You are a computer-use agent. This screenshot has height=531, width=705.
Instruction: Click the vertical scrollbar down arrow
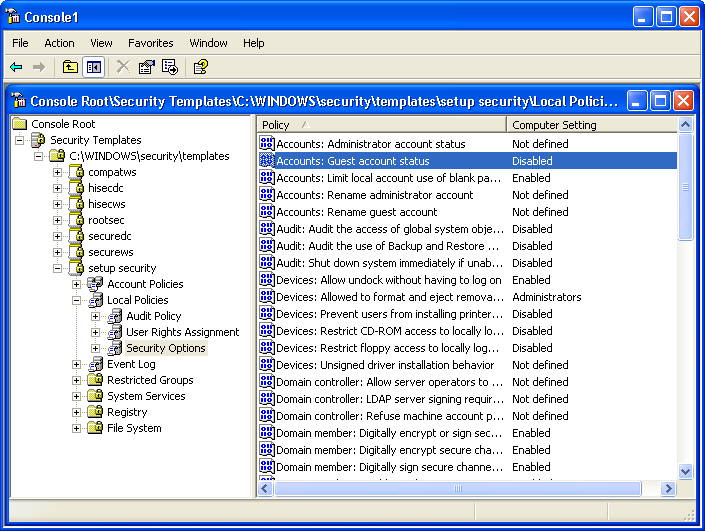[x=685, y=471]
